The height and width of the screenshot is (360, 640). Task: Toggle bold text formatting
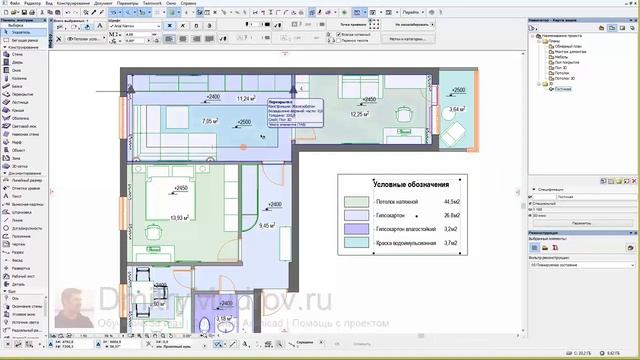[169, 25]
